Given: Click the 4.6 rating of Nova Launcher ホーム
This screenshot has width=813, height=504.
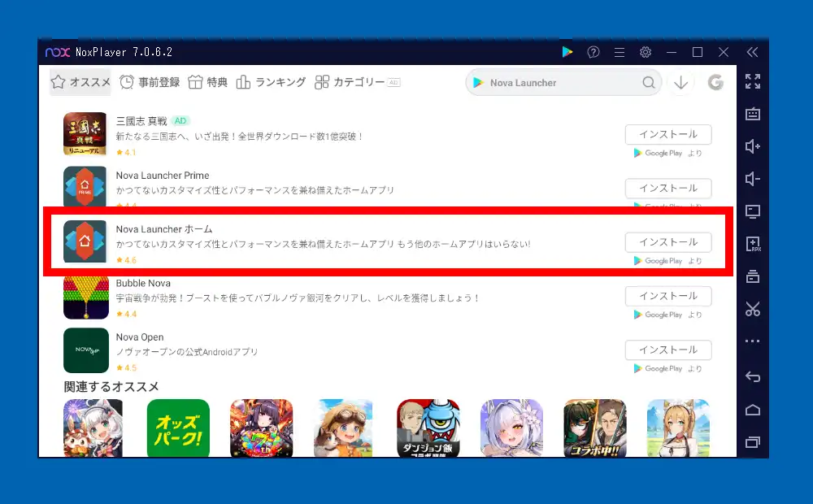Looking at the screenshot, I should tap(127, 260).
